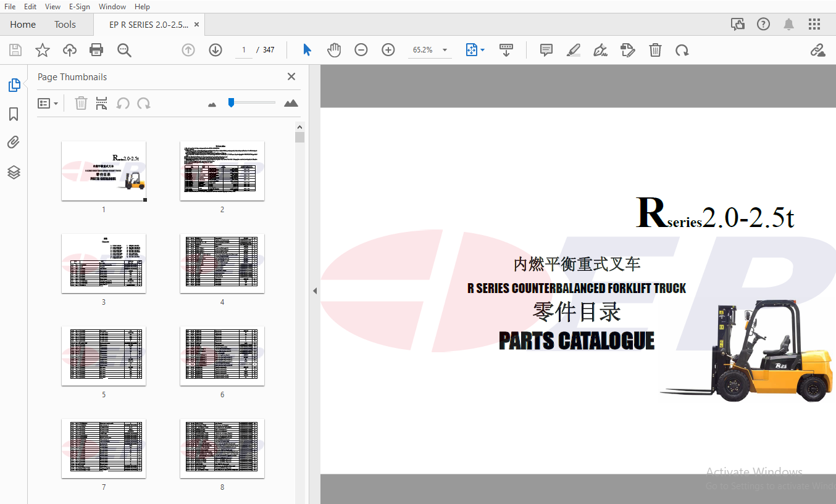This screenshot has height=504, width=836.
Task: Enlarge thumbnails with large mountain icon
Action: [x=291, y=103]
